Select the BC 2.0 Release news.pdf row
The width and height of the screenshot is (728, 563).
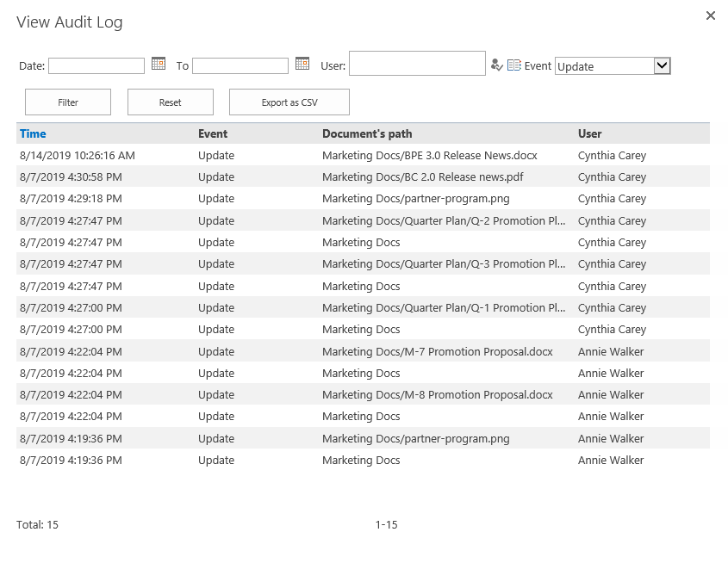point(363,176)
